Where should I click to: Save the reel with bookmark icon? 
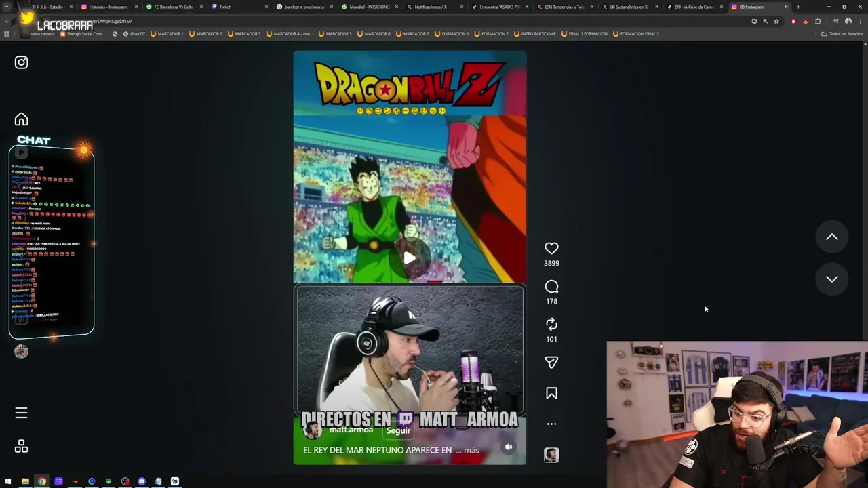click(551, 393)
